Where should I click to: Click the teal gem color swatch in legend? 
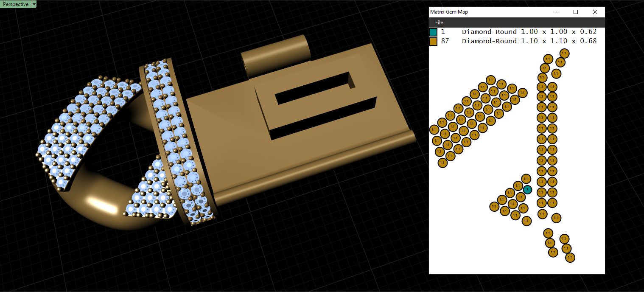click(x=433, y=32)
